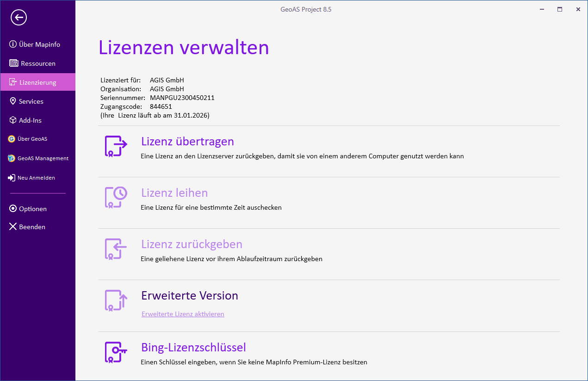Open the Ressourcen sidebar entry
This screenshot has height=381, width=588.
(x=38, y=63)
